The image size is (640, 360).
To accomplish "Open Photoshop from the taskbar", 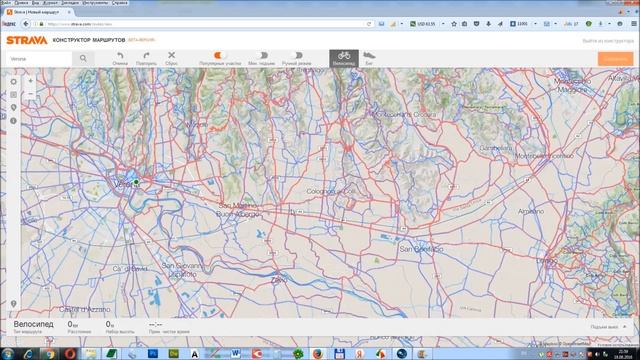I will (x=153, y=353).
